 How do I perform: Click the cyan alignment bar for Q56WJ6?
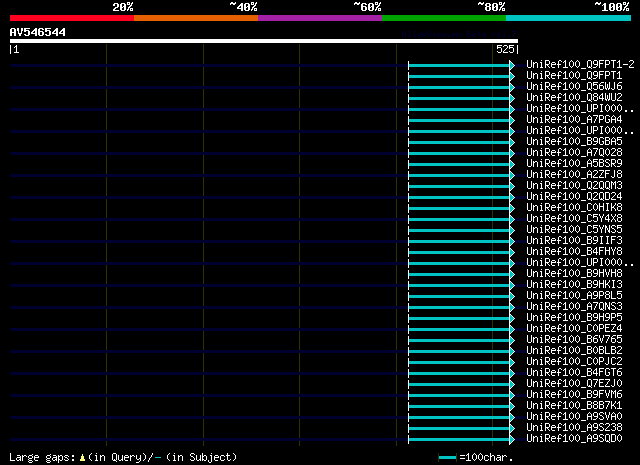[459, 87]
